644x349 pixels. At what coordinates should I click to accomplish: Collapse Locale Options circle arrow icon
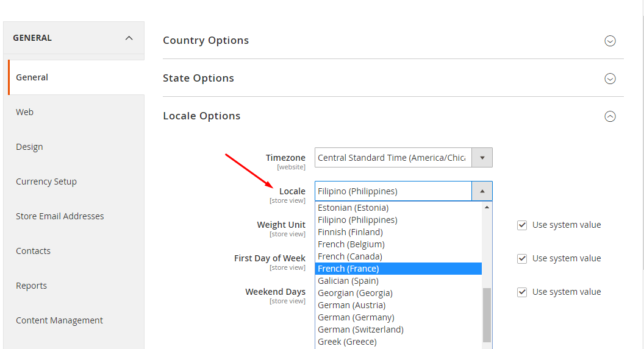pyautogui.click(x=610, y=116)
